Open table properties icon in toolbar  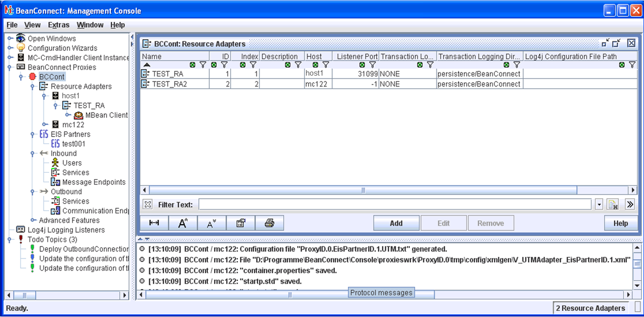tap(241, 223)
